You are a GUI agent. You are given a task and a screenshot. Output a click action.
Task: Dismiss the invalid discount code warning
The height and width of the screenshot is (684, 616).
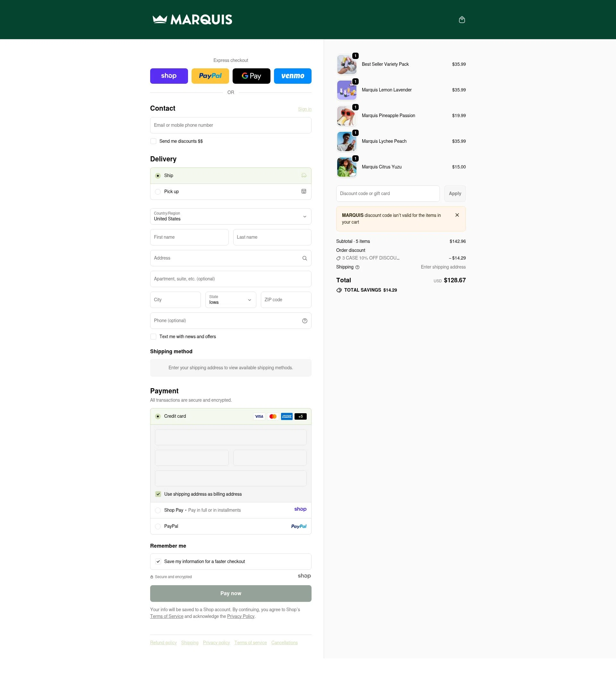[x=457, y=215]
